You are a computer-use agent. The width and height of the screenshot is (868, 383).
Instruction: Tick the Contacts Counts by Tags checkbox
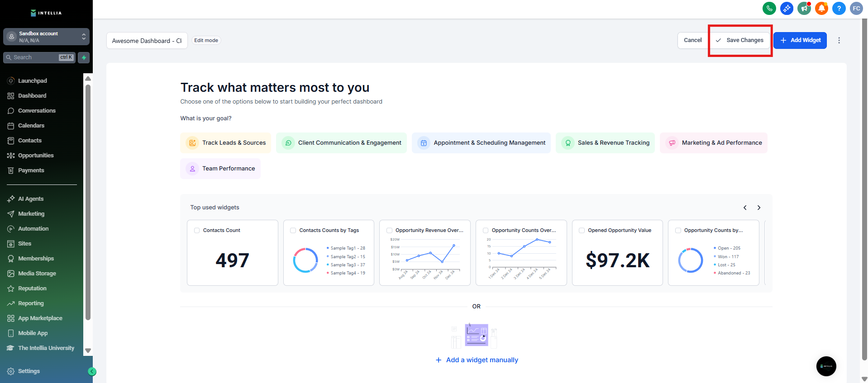[x=293, y=231]
